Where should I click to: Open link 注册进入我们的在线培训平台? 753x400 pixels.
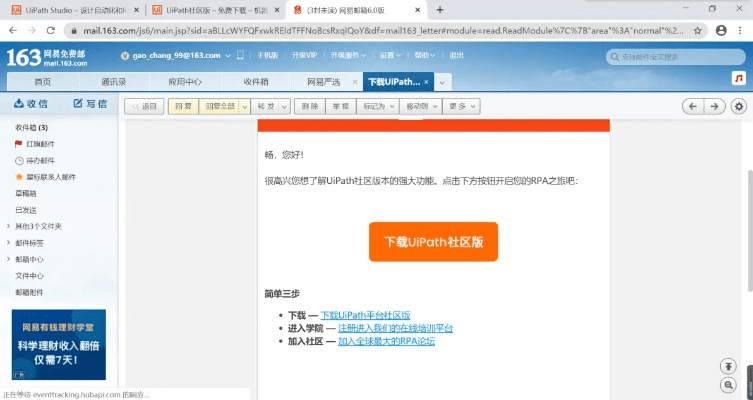(x=395, y=328)
